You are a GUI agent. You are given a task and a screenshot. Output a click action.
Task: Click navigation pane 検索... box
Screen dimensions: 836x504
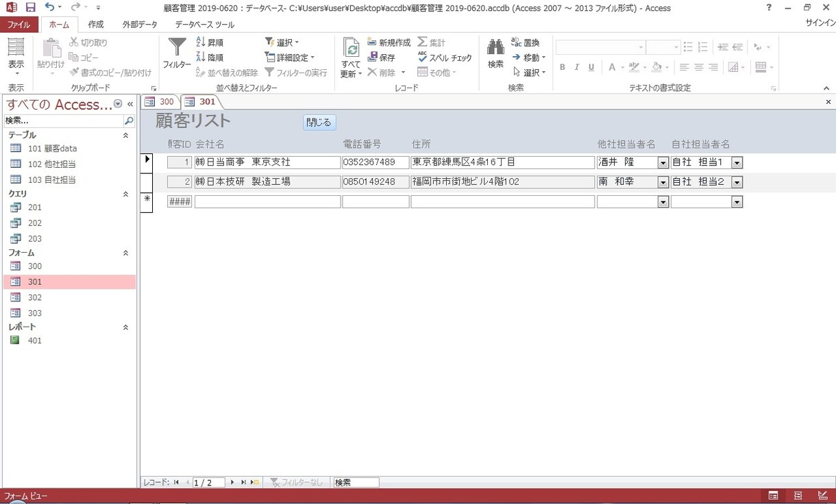point(64,121)
